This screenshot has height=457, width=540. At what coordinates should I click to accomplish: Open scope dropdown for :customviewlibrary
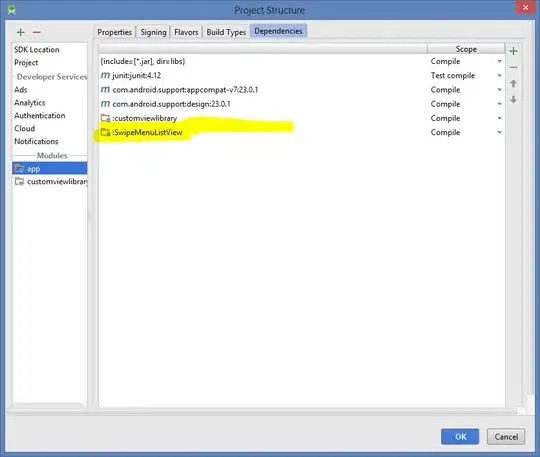click(x=499, y=118)
